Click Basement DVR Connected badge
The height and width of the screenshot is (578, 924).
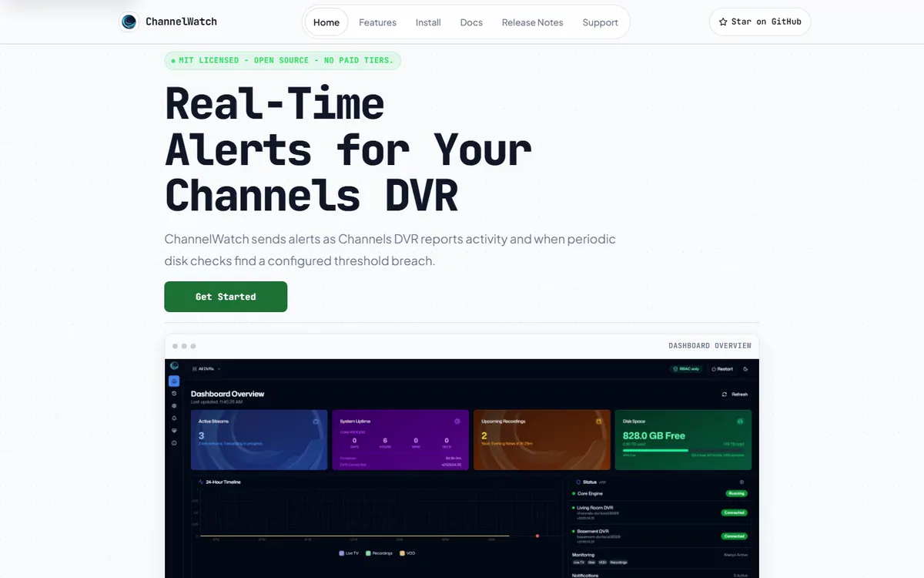(734, 536)
